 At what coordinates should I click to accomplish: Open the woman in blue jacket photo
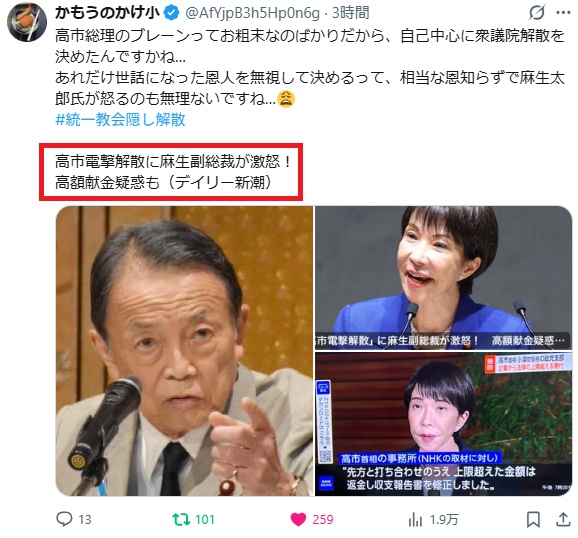pyautogui.click(x=443, y=277)
